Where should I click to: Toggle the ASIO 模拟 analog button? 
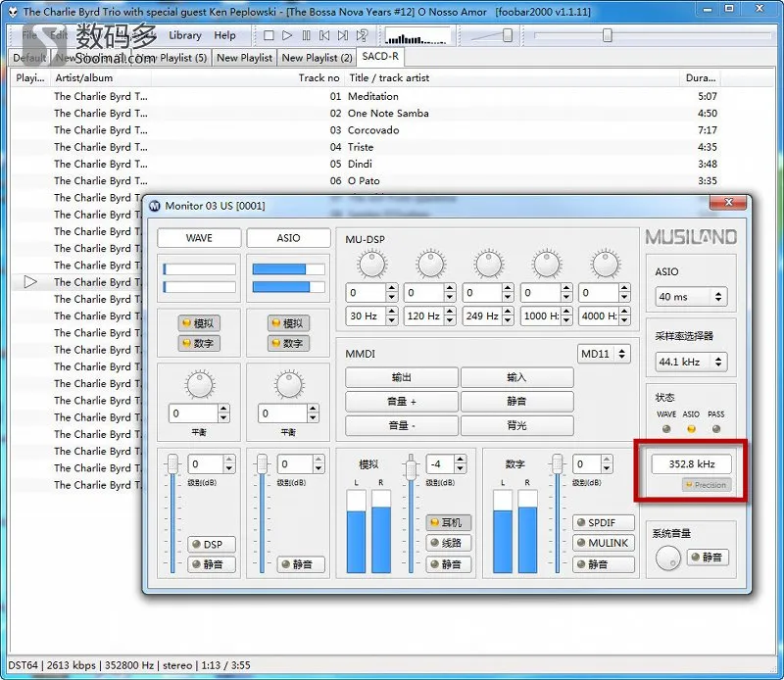coord(288,323)
